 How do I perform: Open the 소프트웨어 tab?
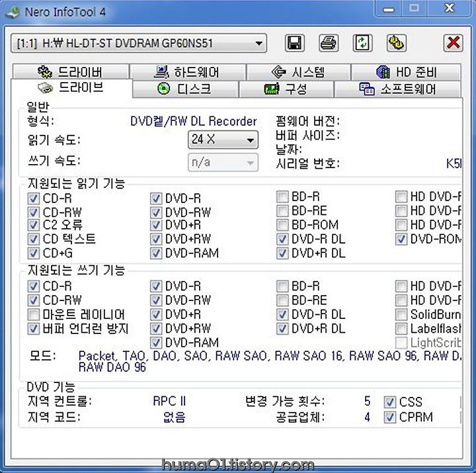398,89
